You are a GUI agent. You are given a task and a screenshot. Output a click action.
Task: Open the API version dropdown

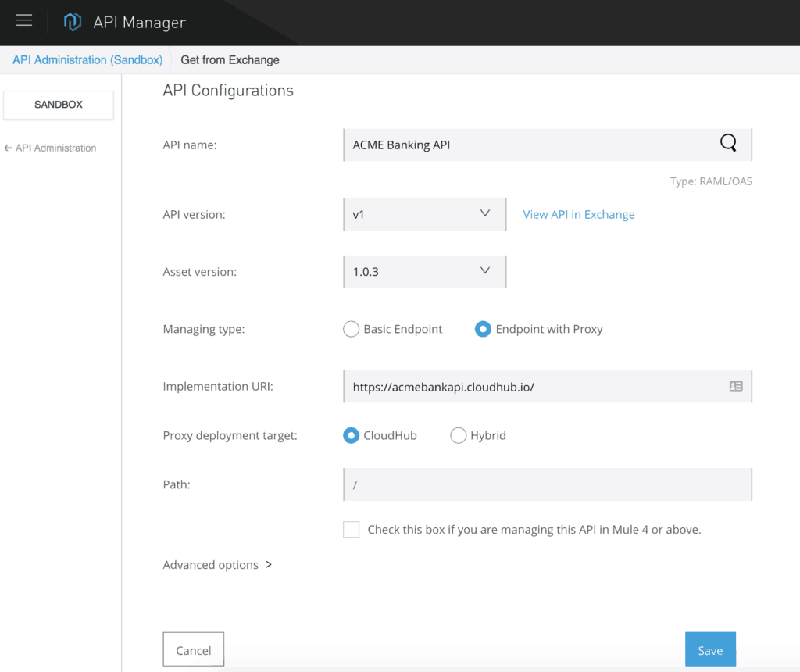click(484, 213)
